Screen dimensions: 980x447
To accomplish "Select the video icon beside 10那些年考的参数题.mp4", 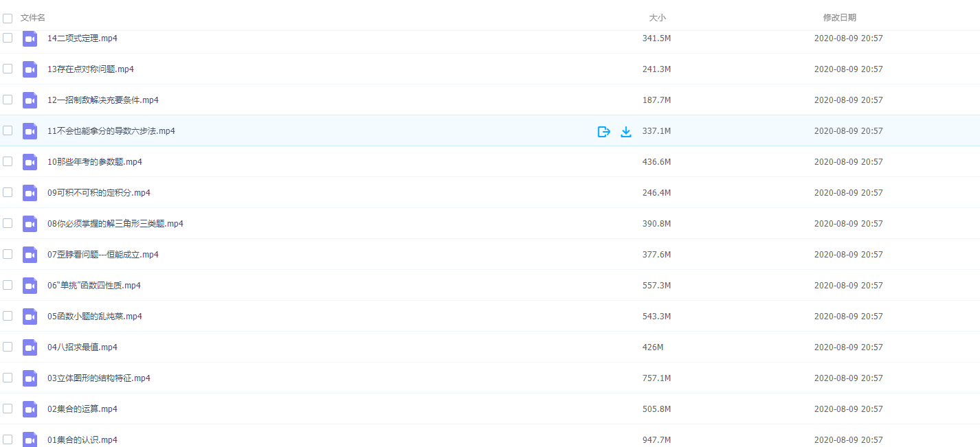I will point(30,162).
